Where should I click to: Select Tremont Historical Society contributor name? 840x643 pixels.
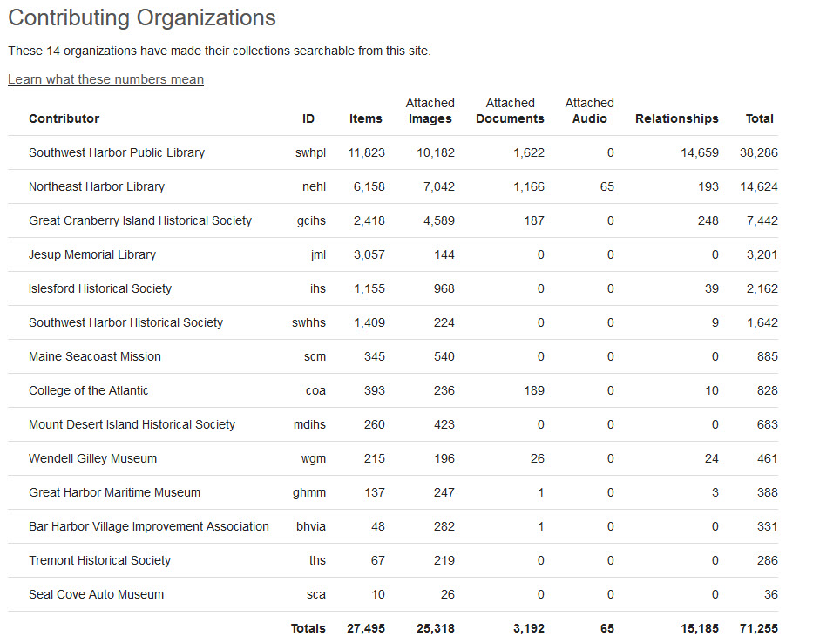pos(99,560)
